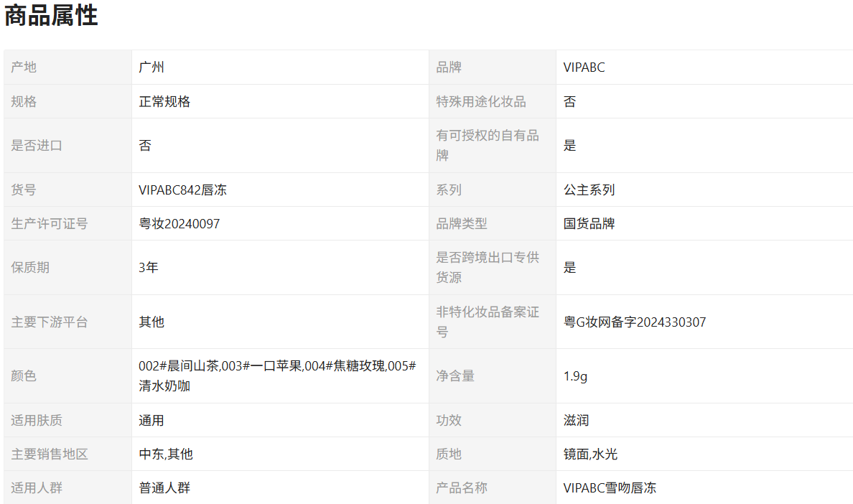This screenshot has height=504, width=853.
Task: Select the 适用肤质 label
Action: click(x=37, y=420)
